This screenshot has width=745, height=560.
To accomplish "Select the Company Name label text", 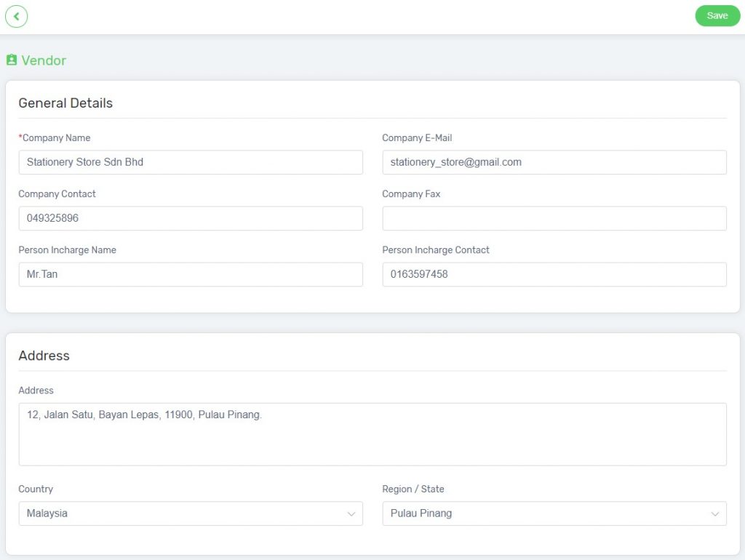I will tap(55, 137).
